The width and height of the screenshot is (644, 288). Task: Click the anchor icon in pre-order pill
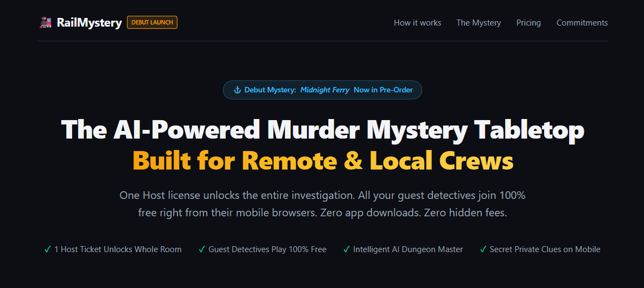237,90
